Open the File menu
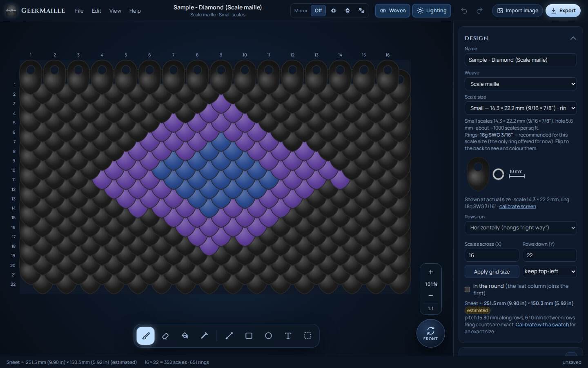The width and height of the screenshot is (588, 368). 79,11
